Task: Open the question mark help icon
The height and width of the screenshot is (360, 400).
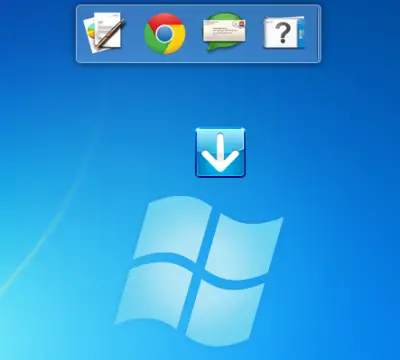Action: [x=284, y=33]
